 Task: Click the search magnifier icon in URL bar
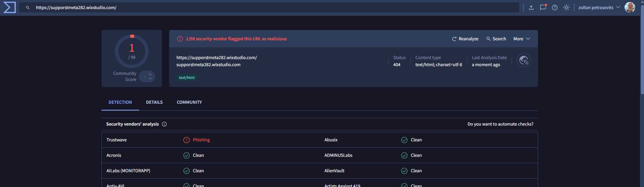tap(28, 7)
